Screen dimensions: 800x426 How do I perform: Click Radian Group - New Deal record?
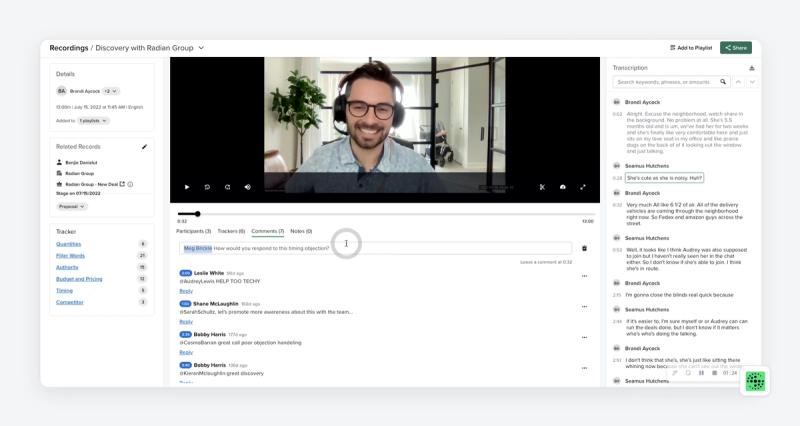pyautogui.click(x=91, y=184)
